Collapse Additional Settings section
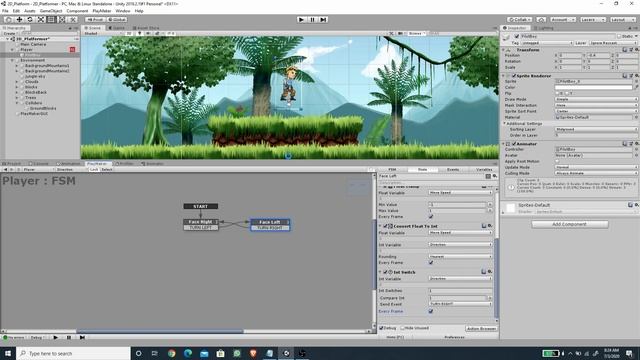 pyautogui.click(x=504, y=123)
